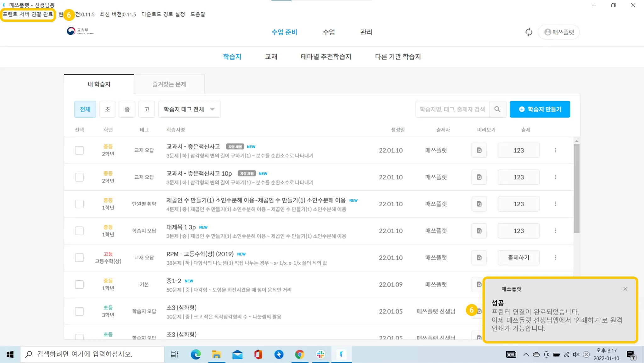644x363 pixels.
Task: Click the 교육부 logo
Action: (x=80, y=31)
